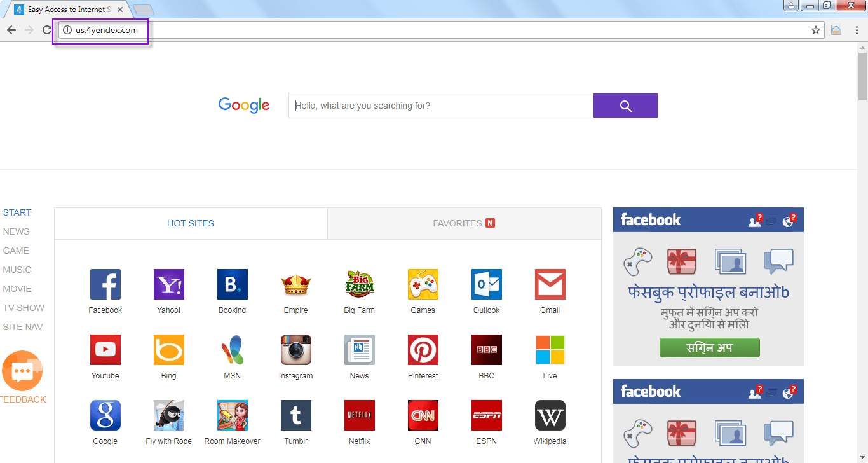Click the purple search magnifier button
The image size is (868, 463).
625,106
